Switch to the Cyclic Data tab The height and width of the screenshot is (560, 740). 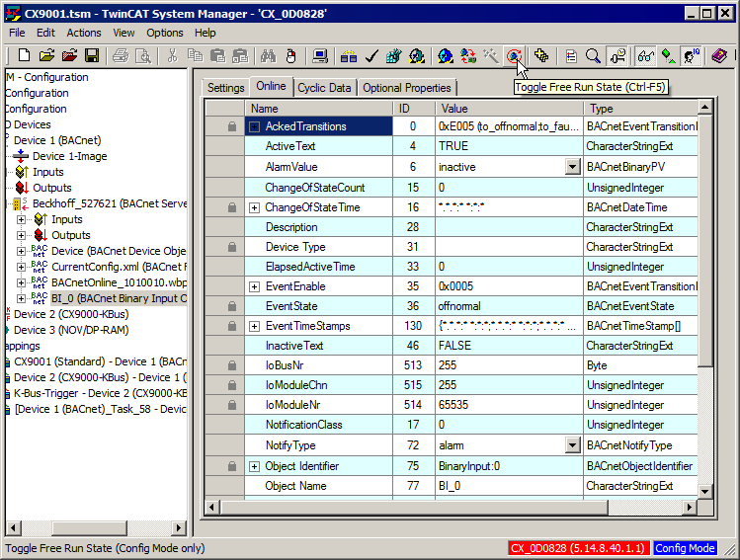pos(324,88)
